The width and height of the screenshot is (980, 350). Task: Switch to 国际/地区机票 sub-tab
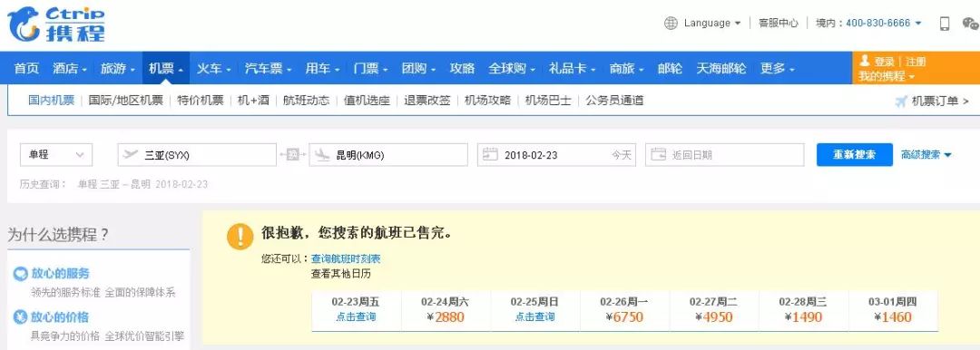coord(125,100)
